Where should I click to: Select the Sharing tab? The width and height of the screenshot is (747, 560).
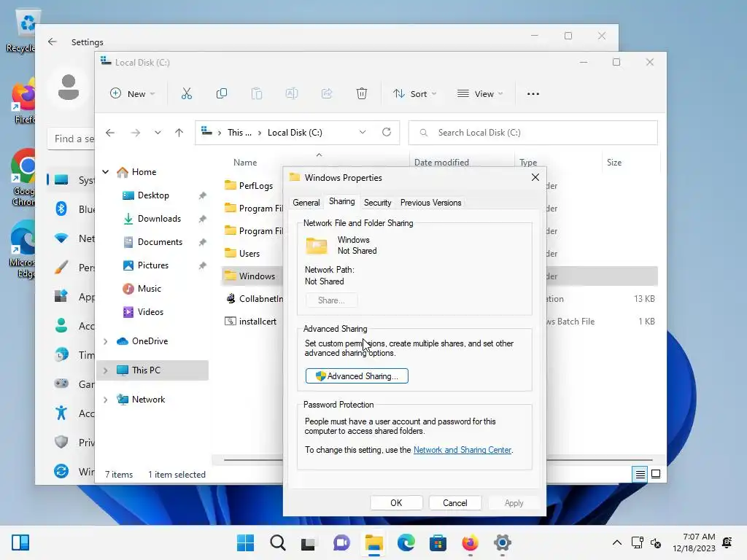click(341, 201)
